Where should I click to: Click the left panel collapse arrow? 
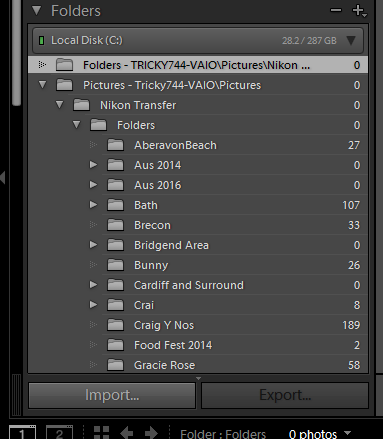3,177
